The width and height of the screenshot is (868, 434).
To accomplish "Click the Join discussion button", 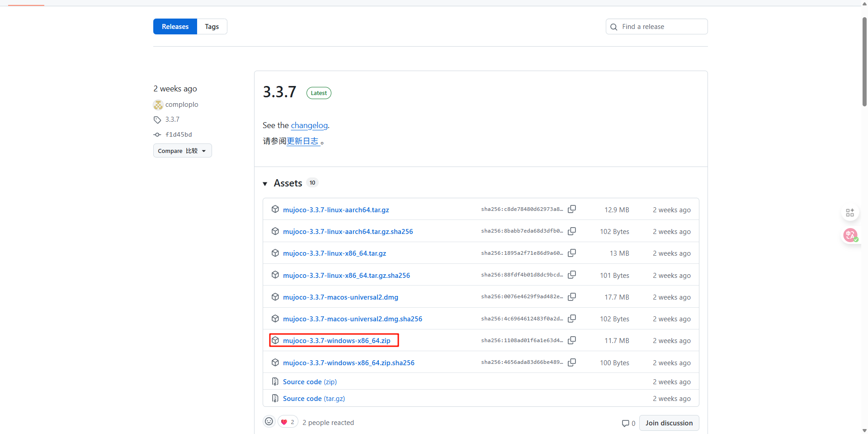I will point(669,423).
